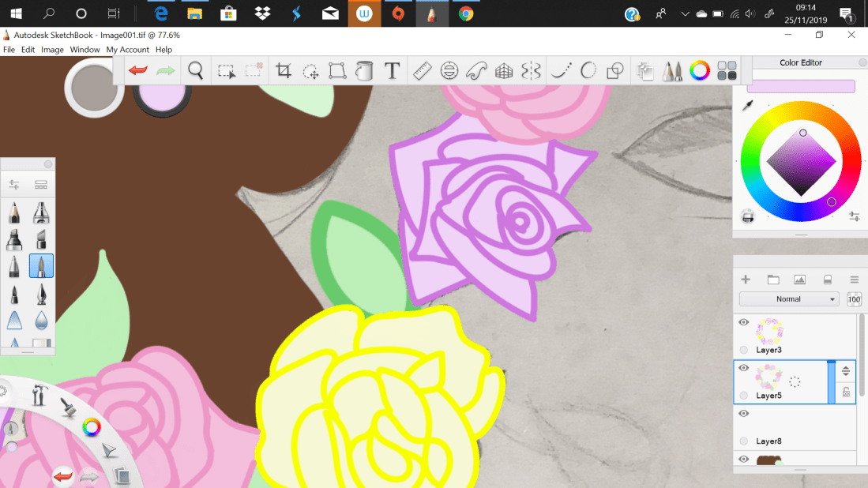The height and width of the screenshot is (488, 868).
Task: Click the lavender color swatch bar
Action: click(x=801, y=86)
